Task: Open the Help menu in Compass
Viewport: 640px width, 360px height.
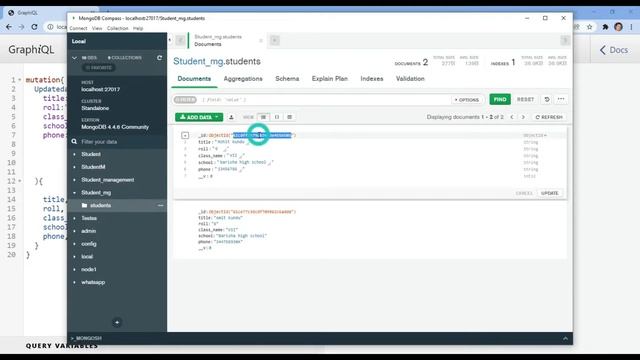Action: point(138,28)
